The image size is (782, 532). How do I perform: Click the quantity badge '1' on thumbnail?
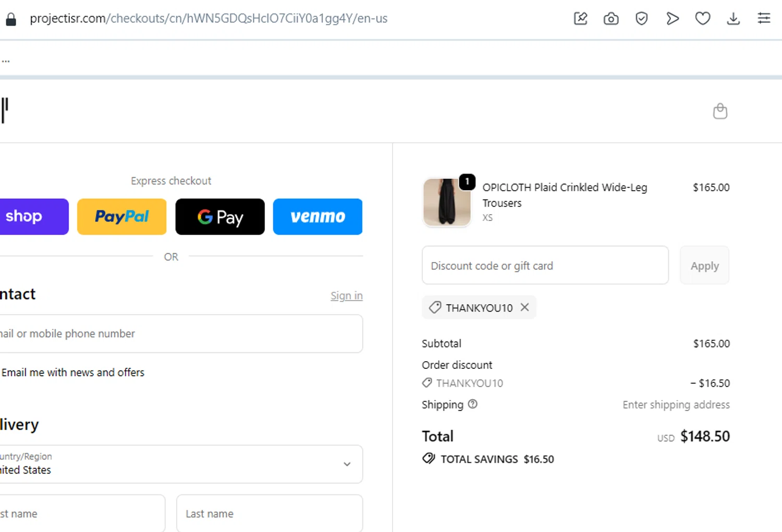click(x=467, y=181)
